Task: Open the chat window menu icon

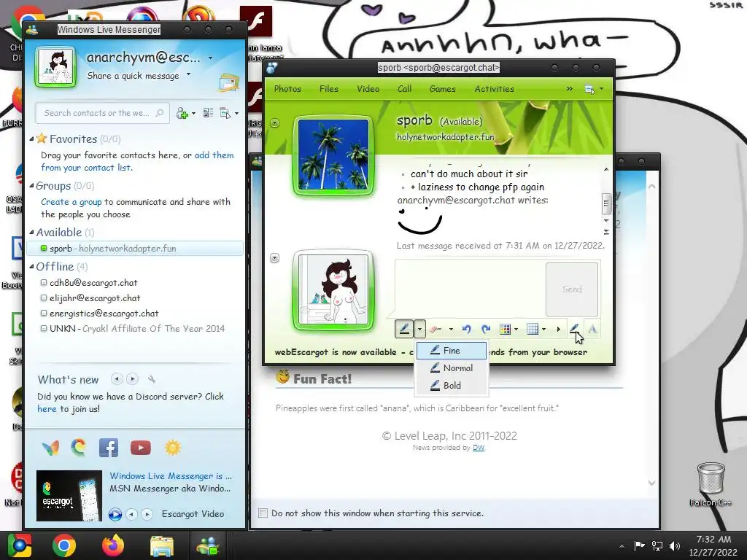Action: tap(589, 89)
